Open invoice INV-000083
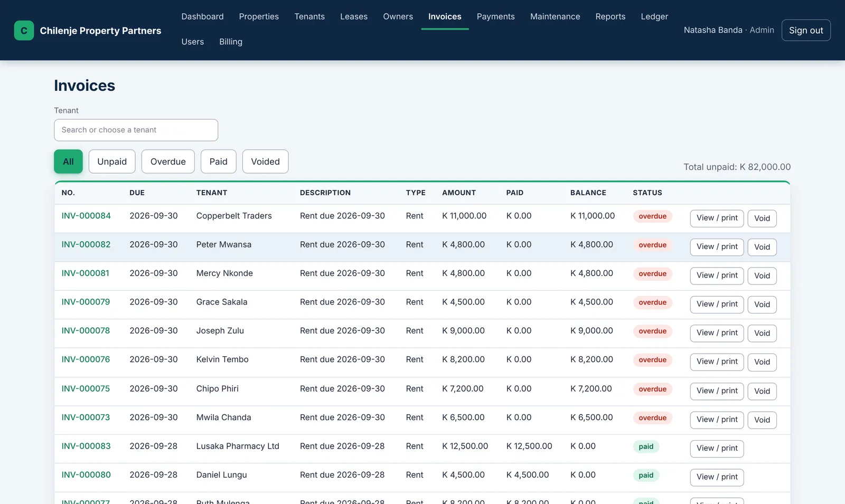 pyautogui.click(x=86, y=446)
